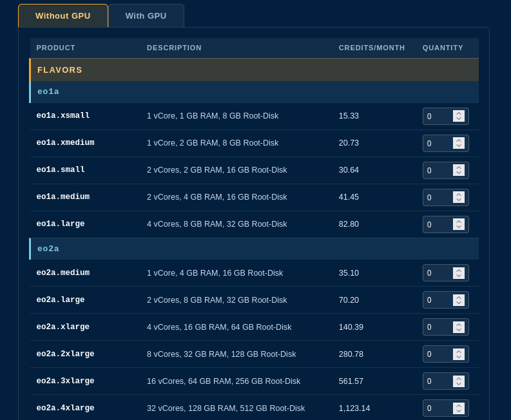Viewport: 511px width, 420px height.
Task: Click the eo2a group header
Action: pos(254,249)
